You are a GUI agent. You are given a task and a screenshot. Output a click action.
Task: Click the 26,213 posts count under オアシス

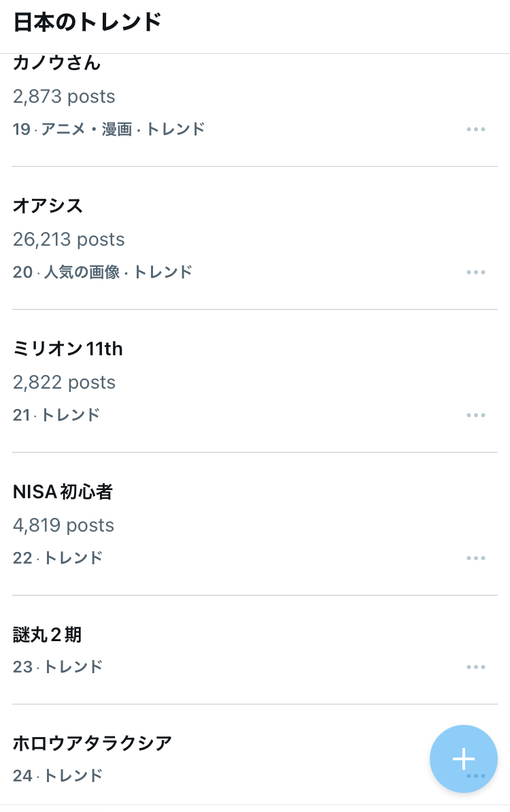tap(69, 240)
